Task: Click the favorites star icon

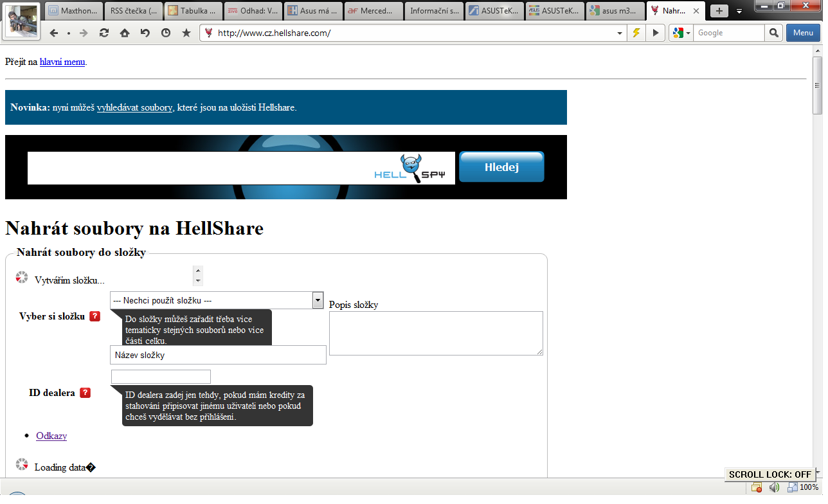Action: pos(186,33)
